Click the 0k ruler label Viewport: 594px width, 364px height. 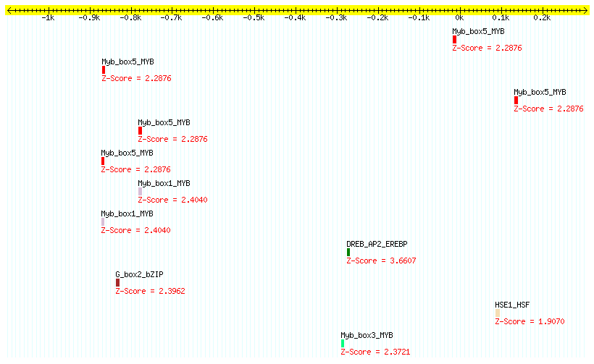coord(459,18)
